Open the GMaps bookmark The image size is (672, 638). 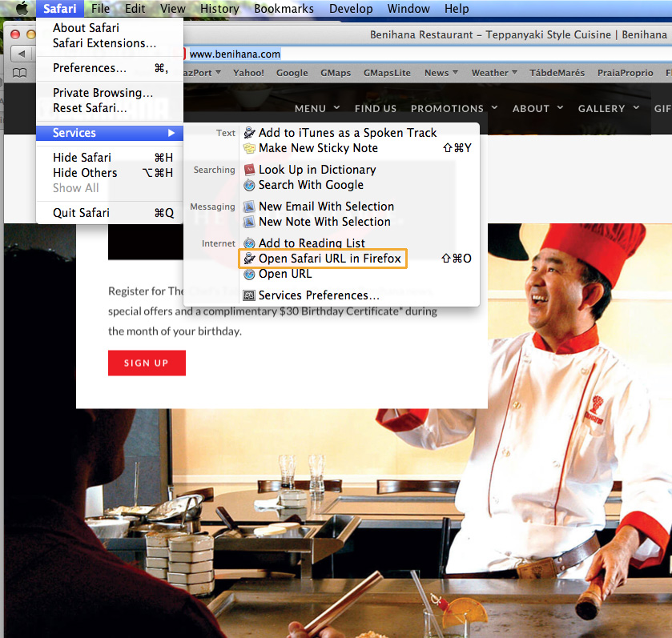tap(336, 73)
